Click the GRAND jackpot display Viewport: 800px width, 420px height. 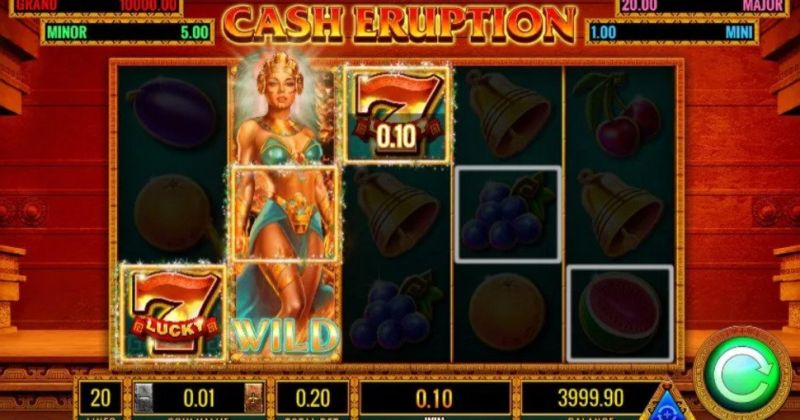coord(96,7)
